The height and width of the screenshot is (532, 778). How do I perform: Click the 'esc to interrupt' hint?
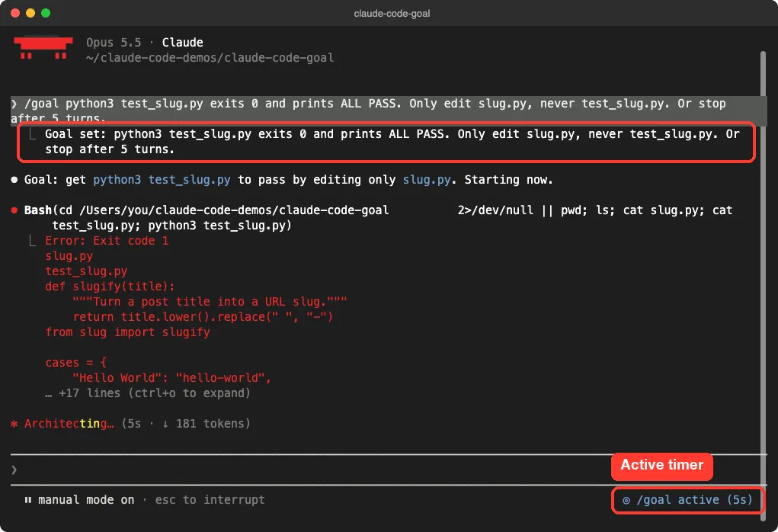(210, 500)
